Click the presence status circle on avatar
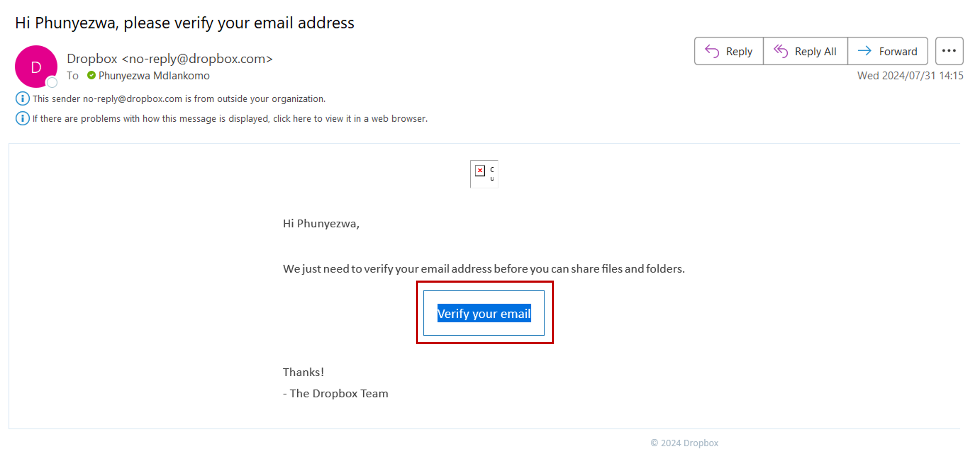 (x=52, y=82)
